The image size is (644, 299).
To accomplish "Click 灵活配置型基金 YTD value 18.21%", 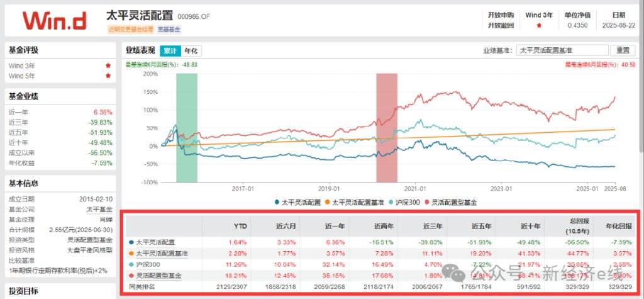I will tap(236, 276).
